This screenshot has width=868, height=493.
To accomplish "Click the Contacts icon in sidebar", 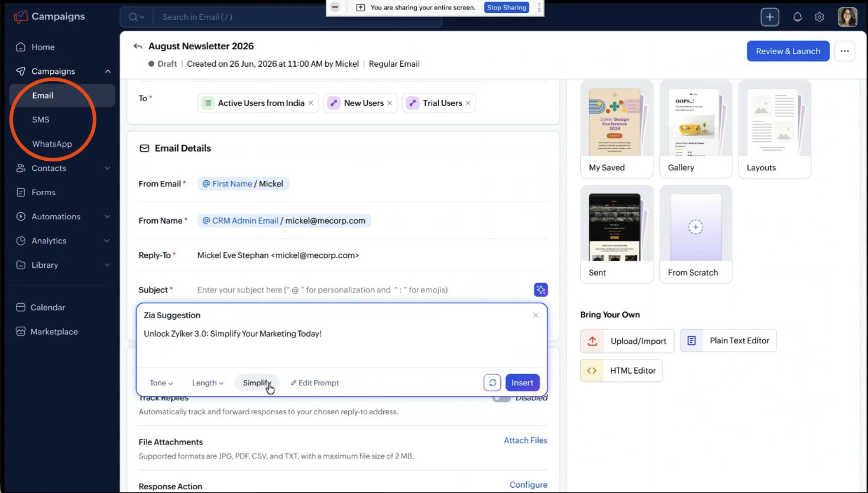I will point(21,168).
